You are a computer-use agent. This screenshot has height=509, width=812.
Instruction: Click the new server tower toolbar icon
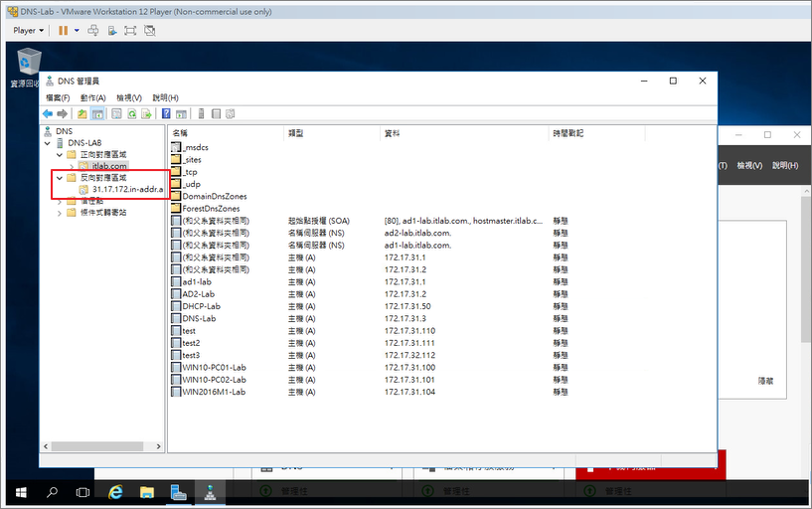pyautogui.click(x=202, y=114)
